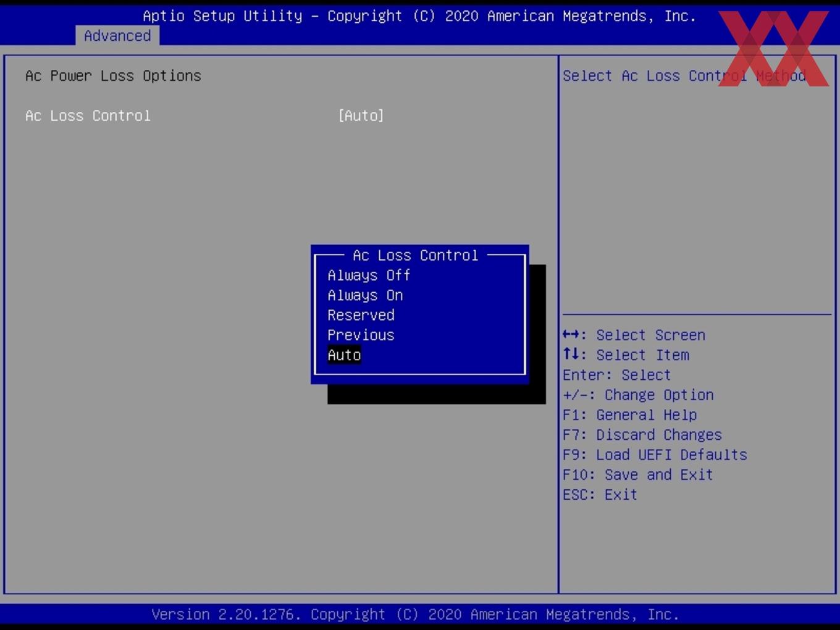Click the F9: Load UEFI Defaults hint
Screen dimensions: 840x630
pyautogui.click(x=655, y=455)
